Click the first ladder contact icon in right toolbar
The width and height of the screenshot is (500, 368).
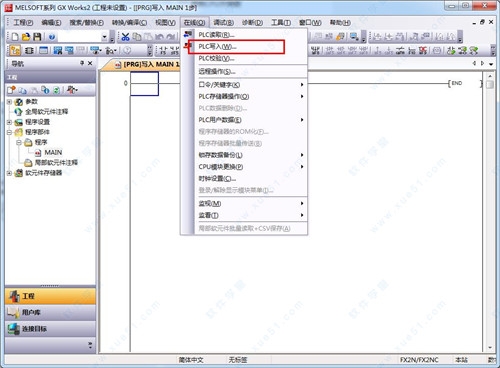pos(315,50)
